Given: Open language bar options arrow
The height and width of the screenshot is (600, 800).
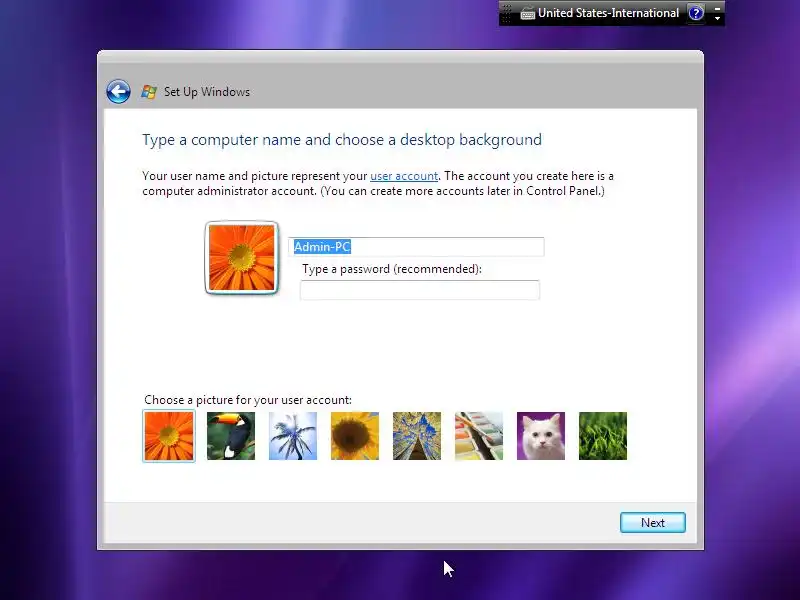Looking at the screenshot, I should pyautogui.click(x=717, y=18).
